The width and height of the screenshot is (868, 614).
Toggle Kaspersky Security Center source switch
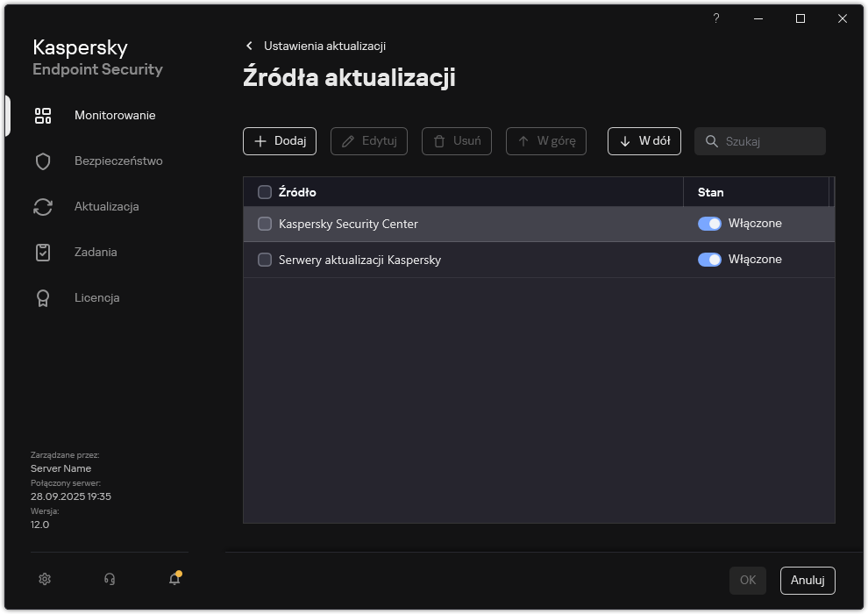709,224
